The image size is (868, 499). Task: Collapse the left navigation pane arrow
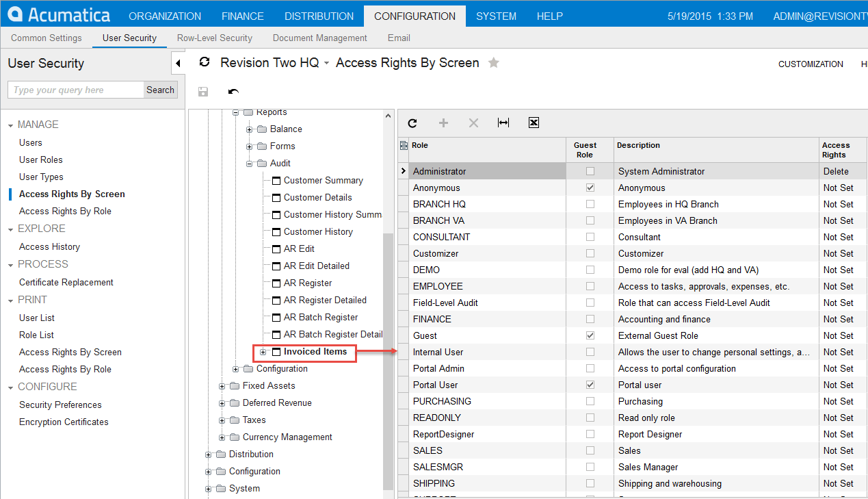pyautogui.click(x=178, y=64)
